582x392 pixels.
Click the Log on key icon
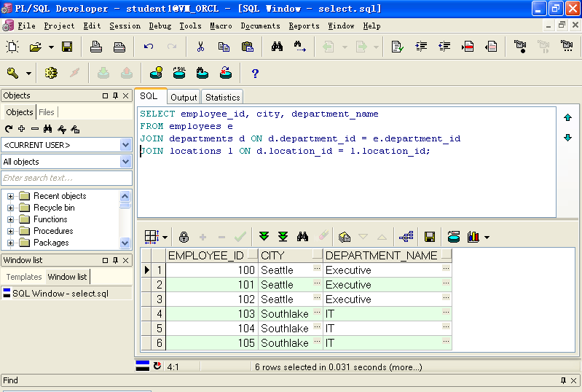point(13,73)
